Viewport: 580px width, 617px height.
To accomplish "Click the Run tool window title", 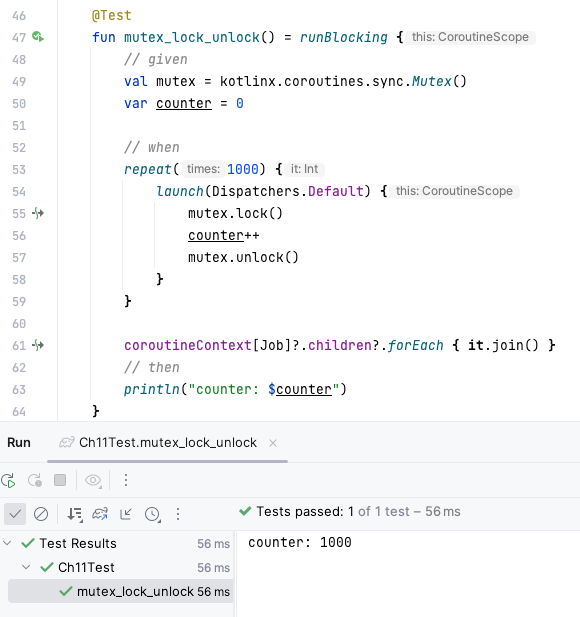I will click(x=19, y=443).
